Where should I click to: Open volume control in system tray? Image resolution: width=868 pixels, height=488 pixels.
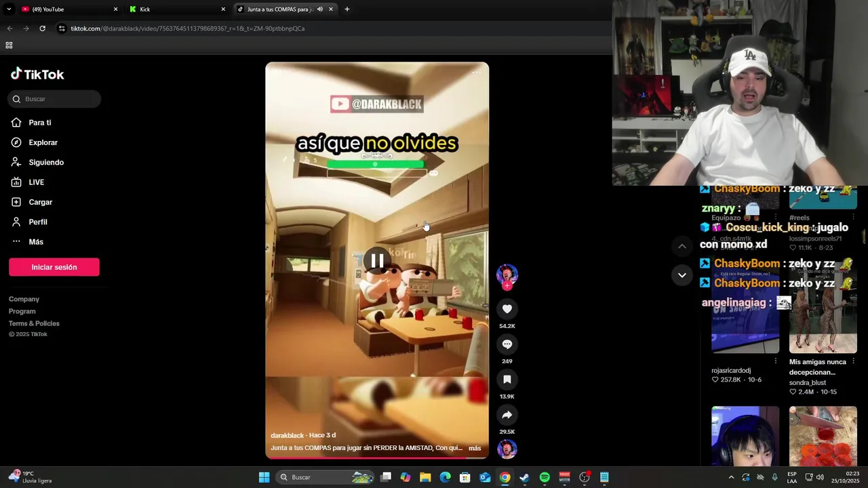click(x=821, y=477)
